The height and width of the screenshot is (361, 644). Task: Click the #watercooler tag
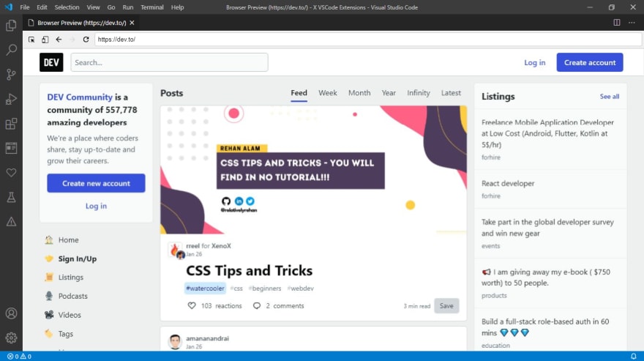click(x=205, y=289)
